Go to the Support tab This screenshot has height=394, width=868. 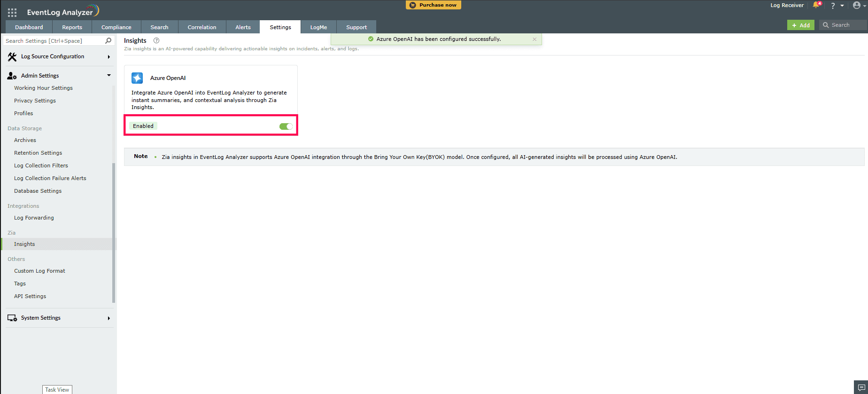pos(356,27)
